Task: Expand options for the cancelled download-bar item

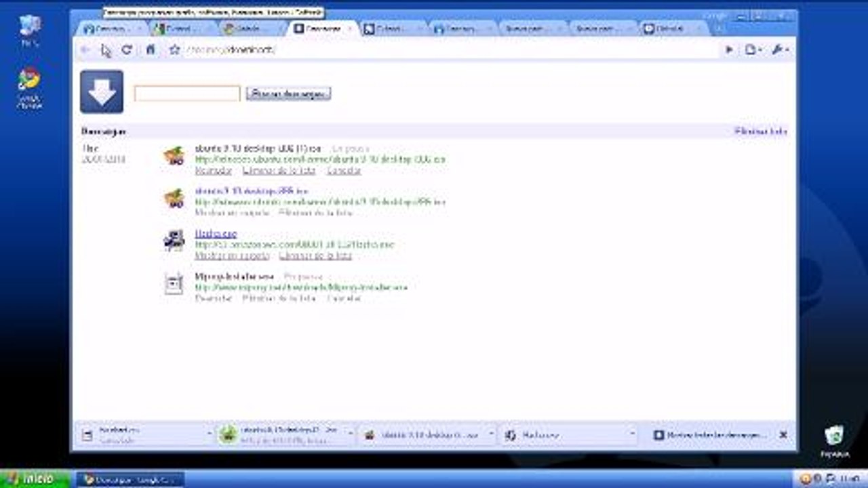Action: [x=209, y=434]
